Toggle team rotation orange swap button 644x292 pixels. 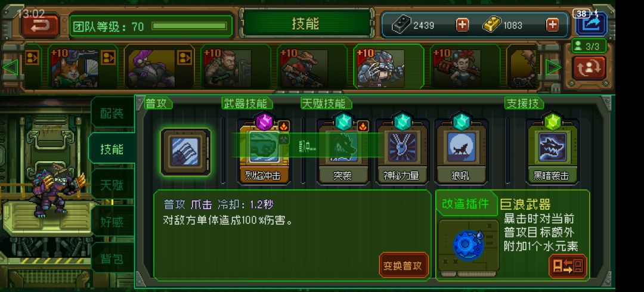click(589, 68)
